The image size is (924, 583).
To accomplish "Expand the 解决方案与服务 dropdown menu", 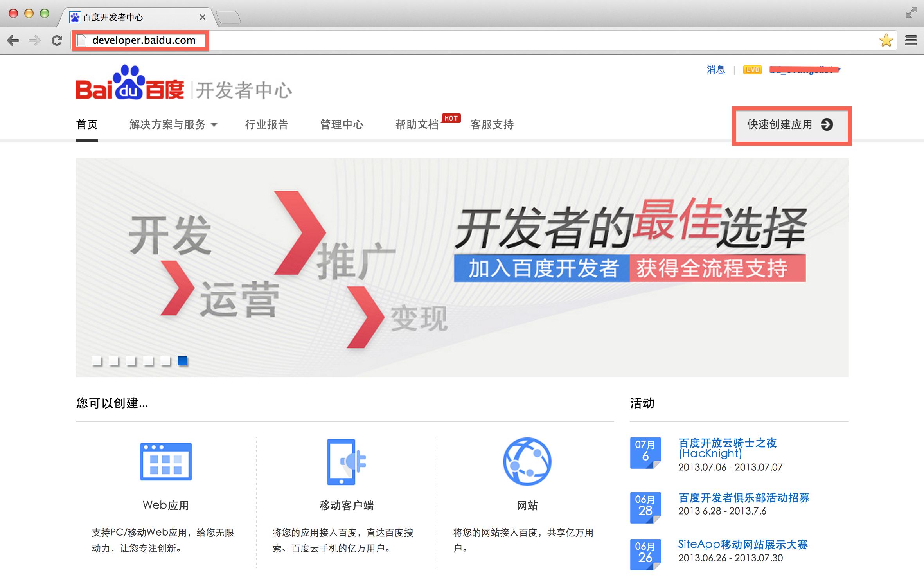I will (x=173, y=124).
